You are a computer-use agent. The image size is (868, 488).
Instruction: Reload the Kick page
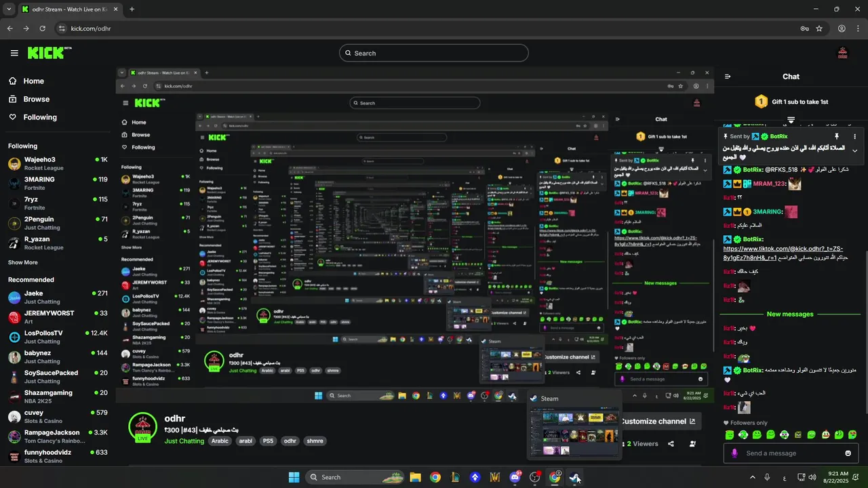42,28
